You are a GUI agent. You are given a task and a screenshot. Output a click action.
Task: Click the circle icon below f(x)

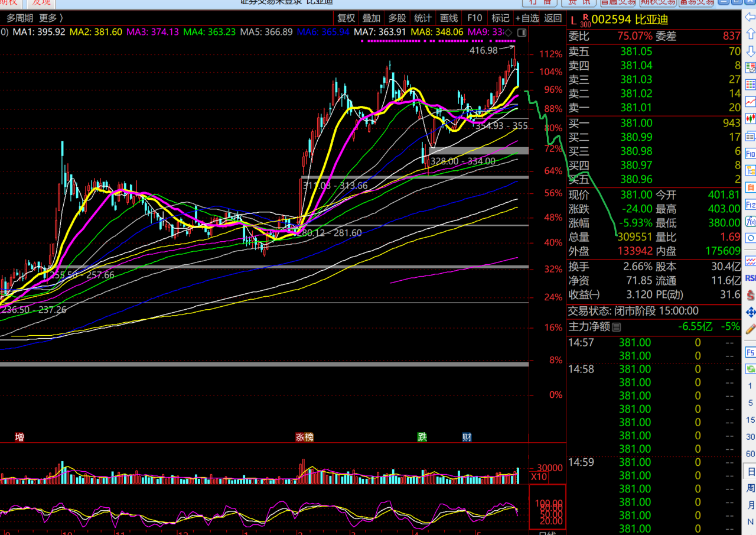[750, 238]
